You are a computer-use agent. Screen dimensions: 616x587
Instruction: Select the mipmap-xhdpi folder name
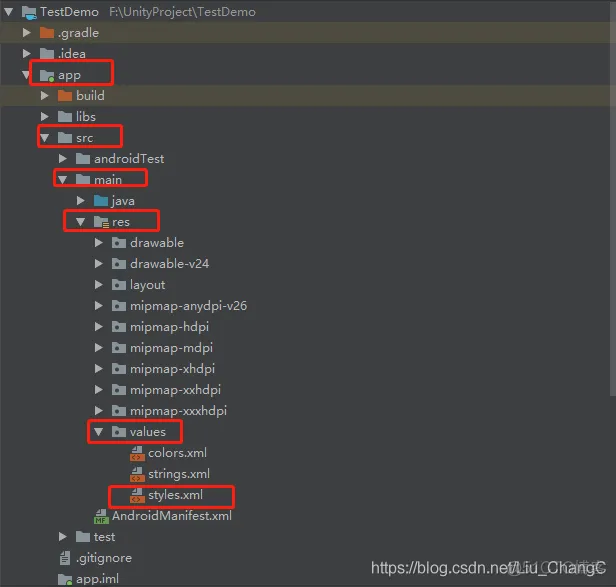(x=172, y=369)
